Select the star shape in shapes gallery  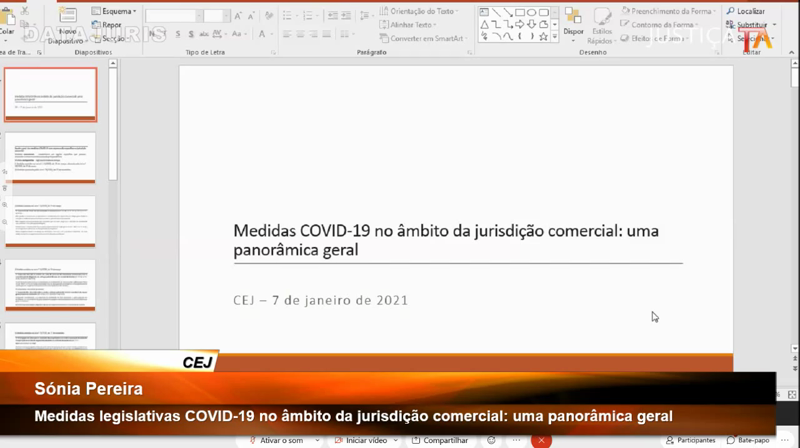[x=543, y=37]
